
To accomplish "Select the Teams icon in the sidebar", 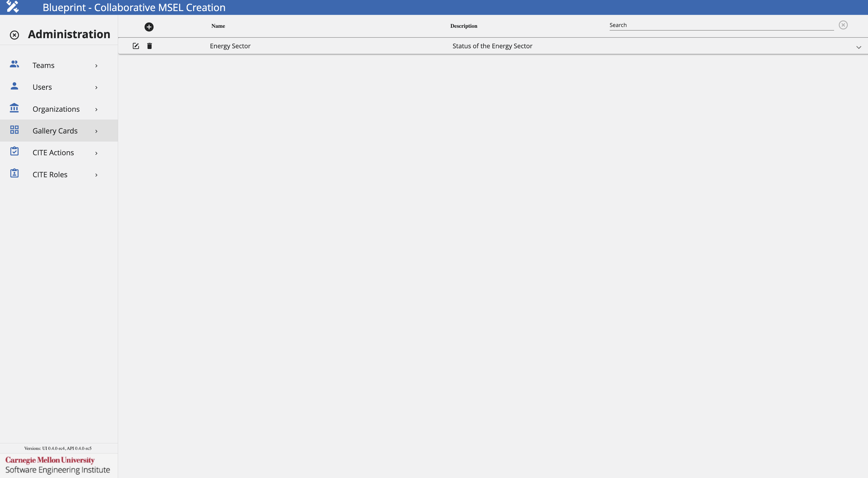I will click(x=14, y=65).
